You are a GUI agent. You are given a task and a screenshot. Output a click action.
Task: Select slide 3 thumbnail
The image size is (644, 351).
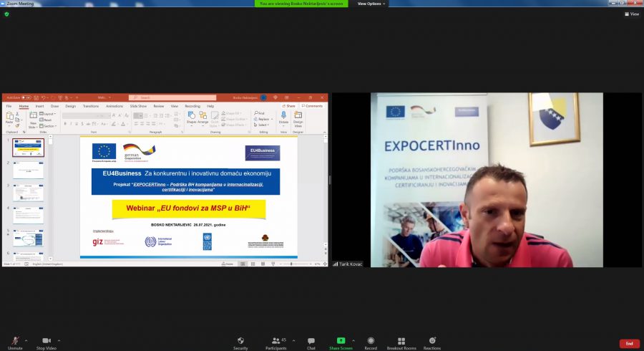28,193
